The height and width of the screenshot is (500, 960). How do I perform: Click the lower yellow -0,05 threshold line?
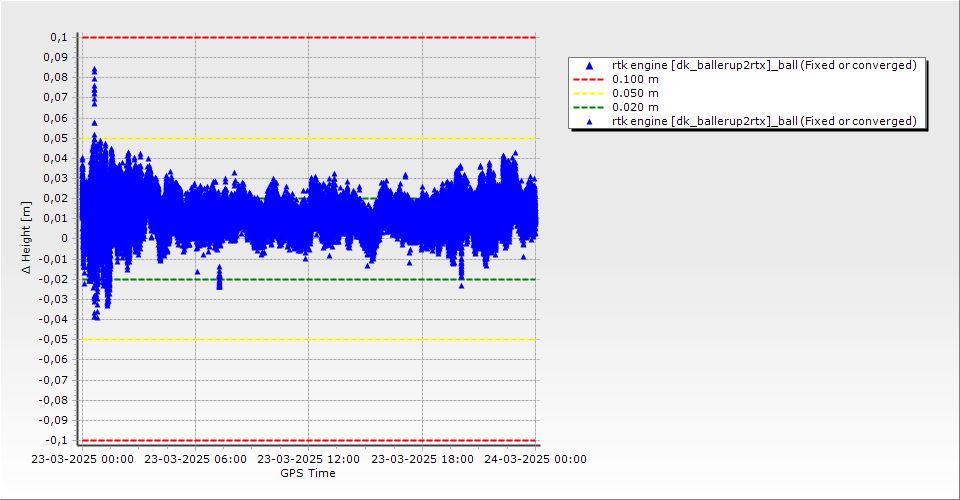(309, 340)
